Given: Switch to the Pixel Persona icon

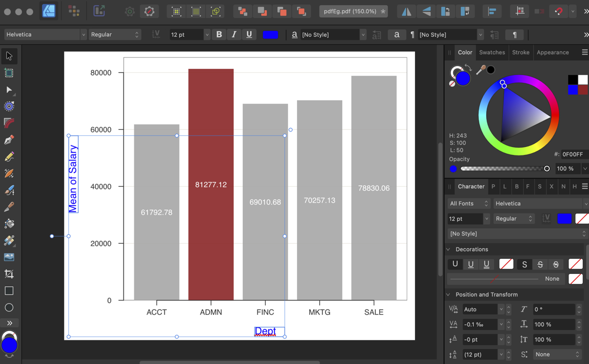Looking at the screenshot, I should pyautogui.click(x=74, y=11).
